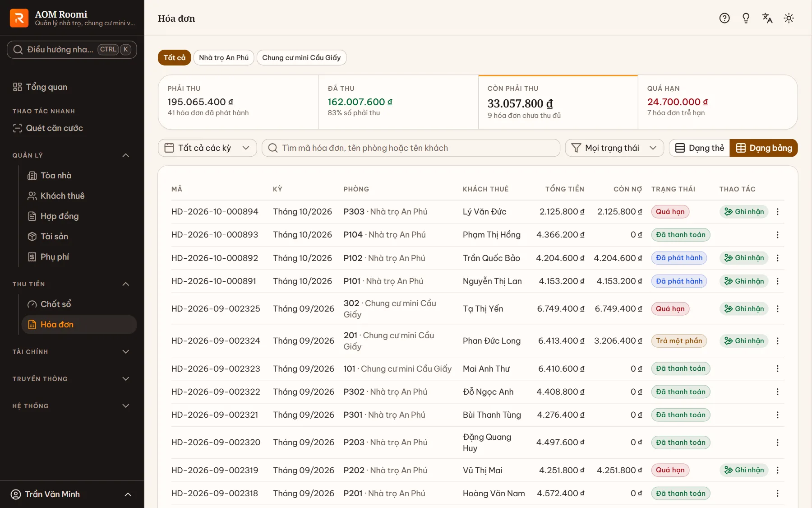Click the Đã thu summary card

398,102
